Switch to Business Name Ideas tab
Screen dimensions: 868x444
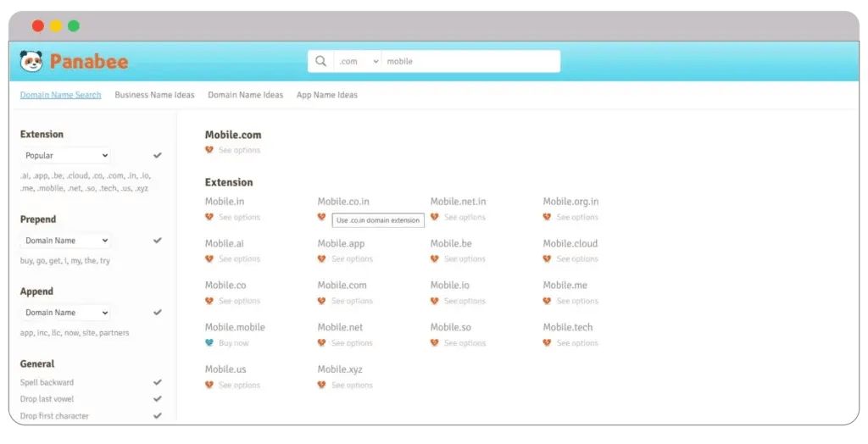(154, 95)
